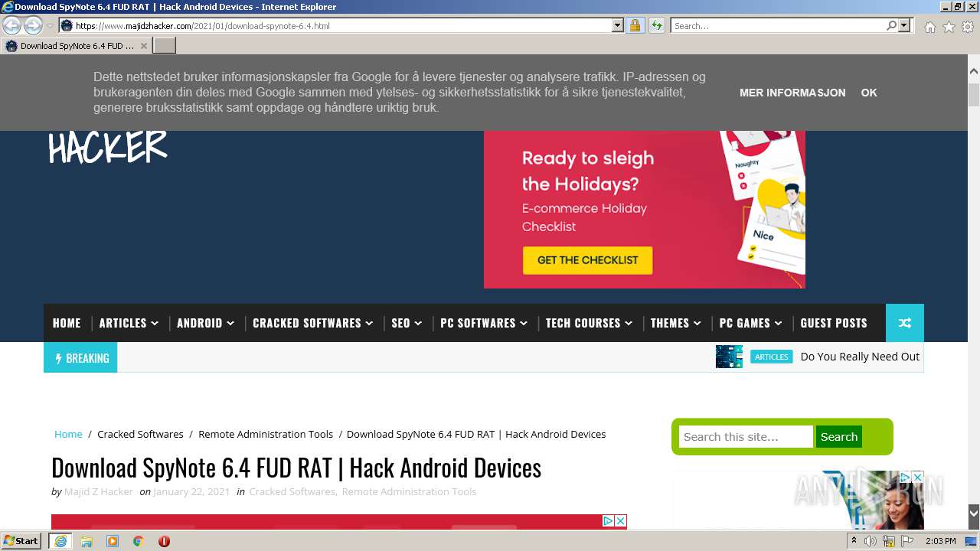Click the network tray icon
Screen dimensions: 980x551
[x=889, y=541]
